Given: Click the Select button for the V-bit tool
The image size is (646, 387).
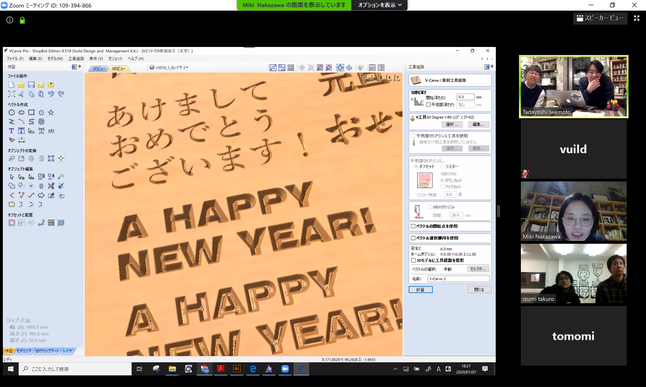Looking at the screenshot, I should tap(452, 124).
